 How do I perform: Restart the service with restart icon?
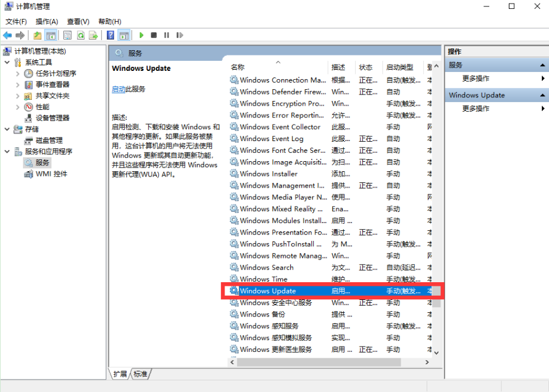[180, 35]
